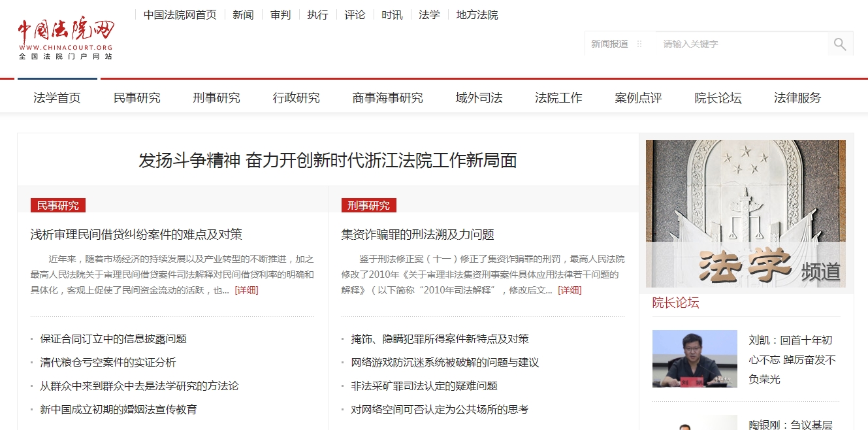
Task: Click the 详细 link under 集资诈骗罪 article
Action: click(570, 289)
